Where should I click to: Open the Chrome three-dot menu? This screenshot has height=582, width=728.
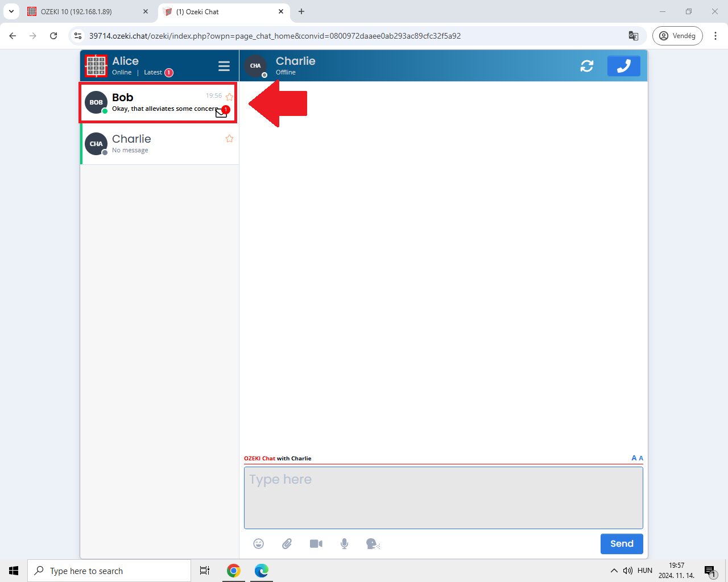[715, 36]
